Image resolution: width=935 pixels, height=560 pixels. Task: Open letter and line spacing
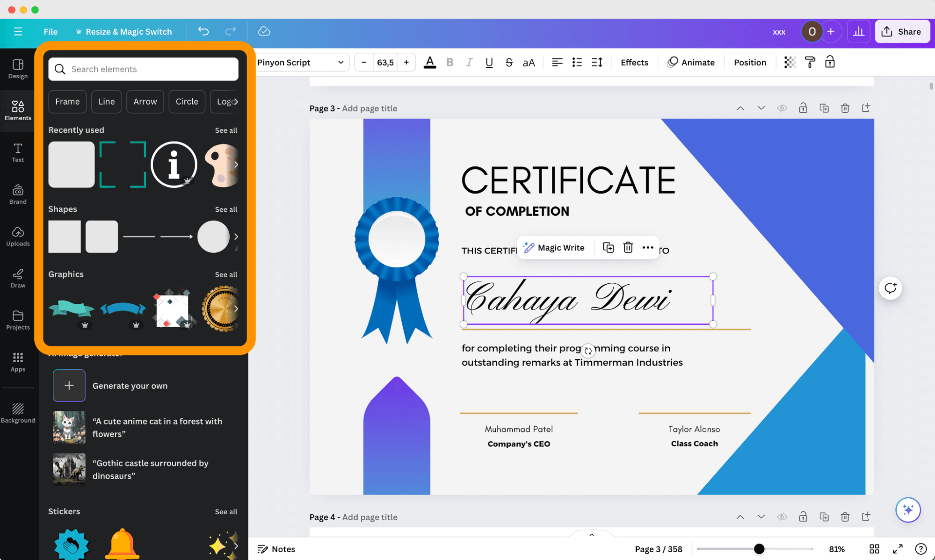click(597, 62)
